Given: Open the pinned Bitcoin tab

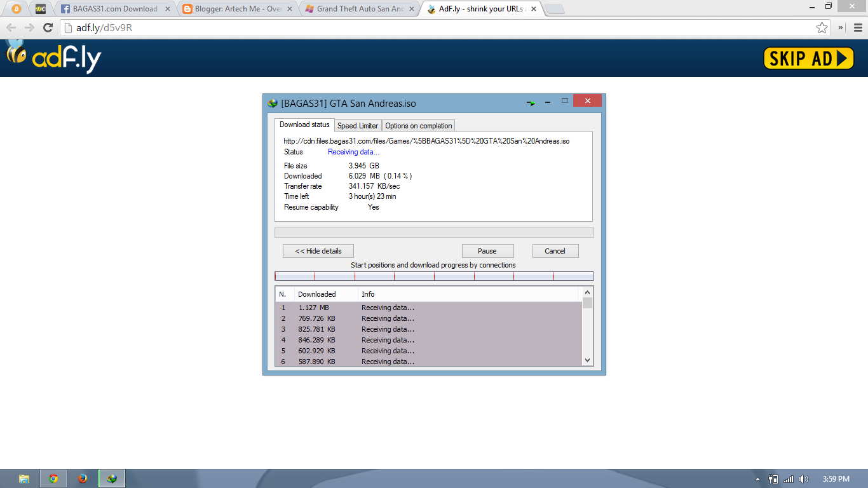Looking at the screenshot, I should (x=17, y=9).
